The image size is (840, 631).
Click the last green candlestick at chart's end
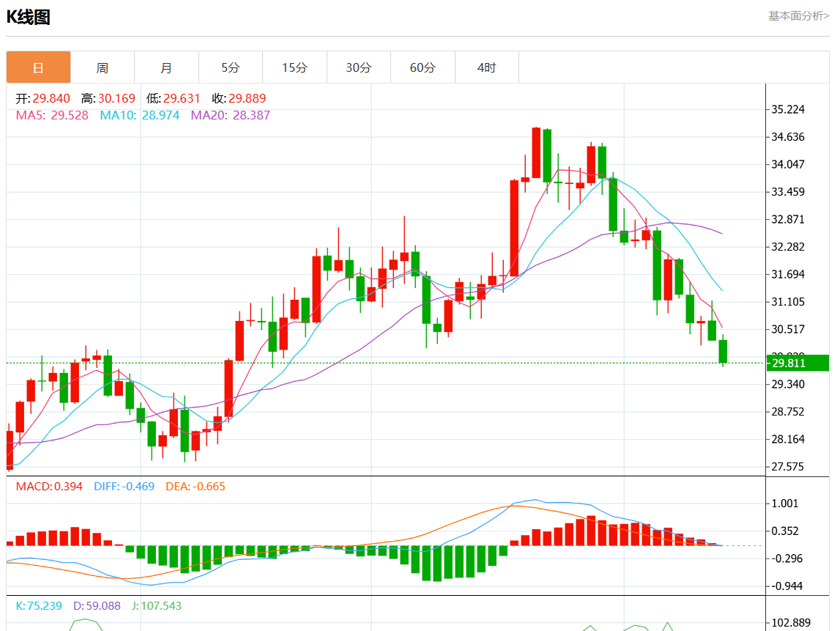[723, 350]
